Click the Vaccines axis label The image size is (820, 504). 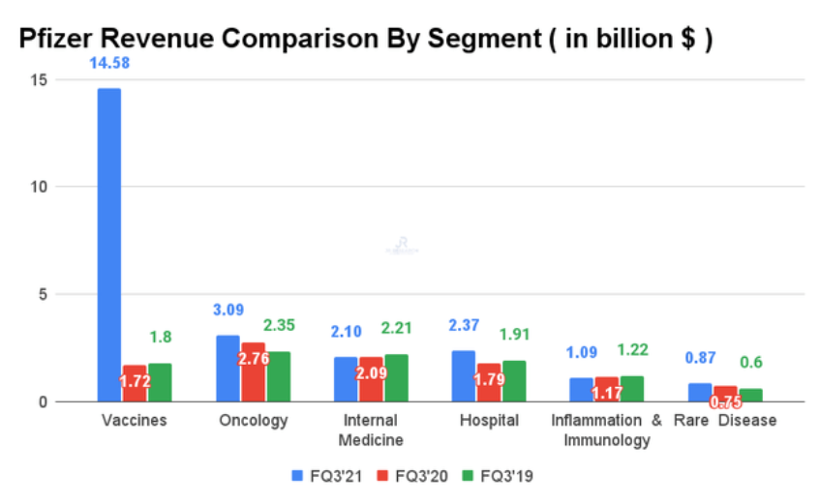[135, 421]
